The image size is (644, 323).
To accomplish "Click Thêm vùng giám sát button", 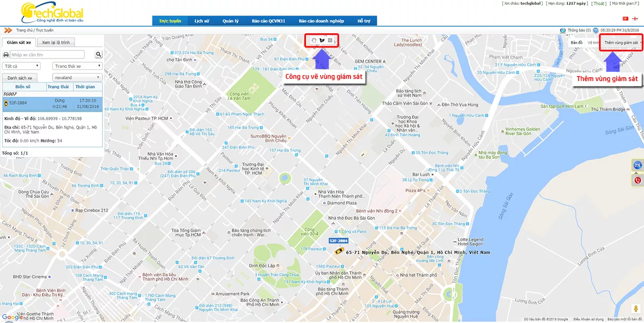I will [x=621, y=42].
